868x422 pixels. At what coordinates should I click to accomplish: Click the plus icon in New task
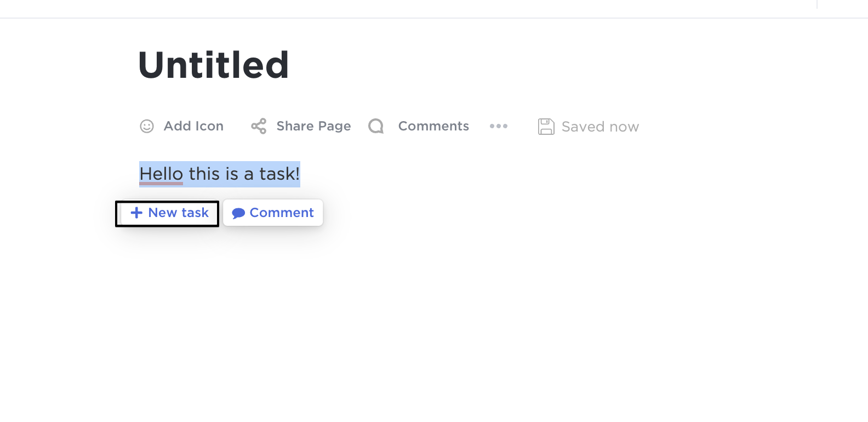pos(136,213)
